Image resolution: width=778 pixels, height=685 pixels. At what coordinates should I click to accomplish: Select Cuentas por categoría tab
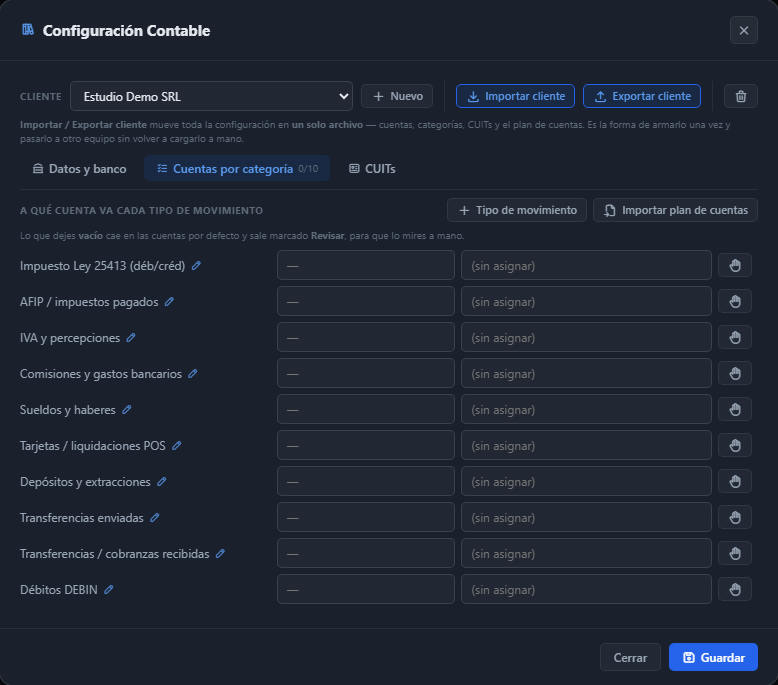coord(237,169)
